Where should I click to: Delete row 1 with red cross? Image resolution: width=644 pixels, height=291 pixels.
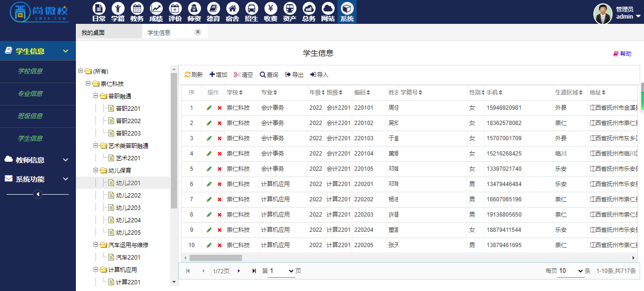220,108
